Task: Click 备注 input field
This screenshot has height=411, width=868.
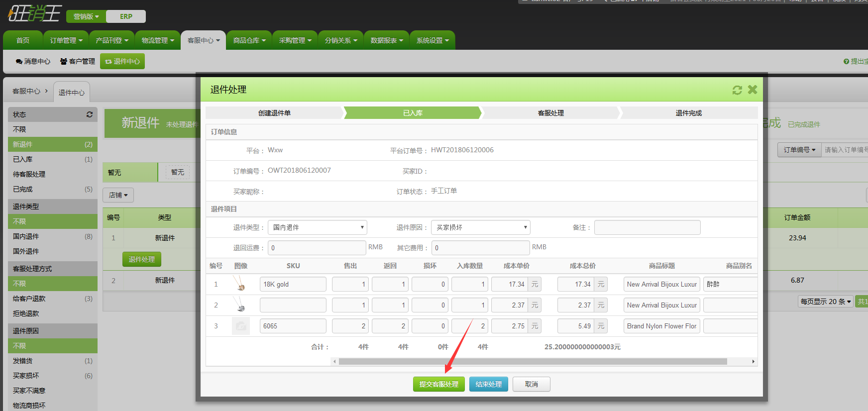Action: tap(648, 227)
